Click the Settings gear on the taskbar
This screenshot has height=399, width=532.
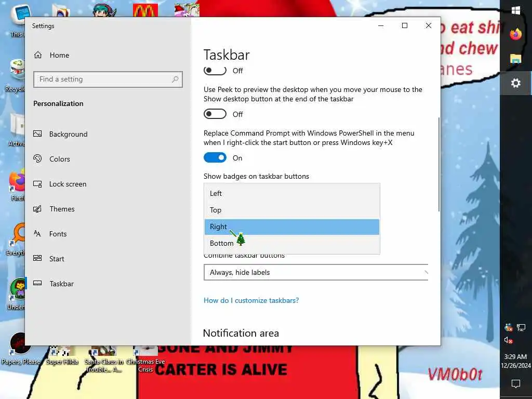pyautogui.click(x=516, y=83)
